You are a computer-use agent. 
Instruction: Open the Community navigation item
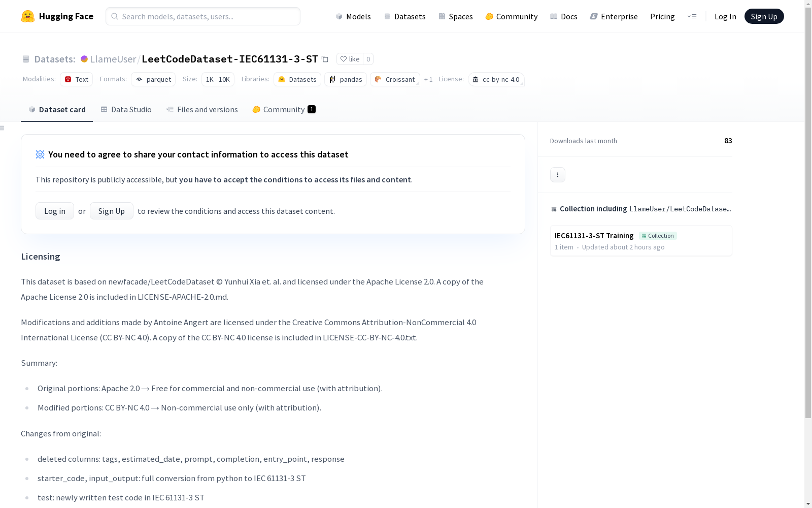511,16
